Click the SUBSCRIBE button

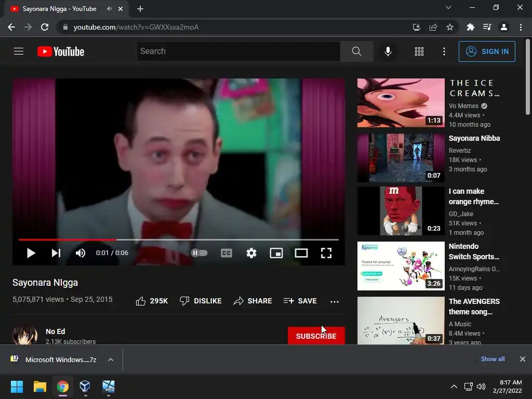(316, 336)
